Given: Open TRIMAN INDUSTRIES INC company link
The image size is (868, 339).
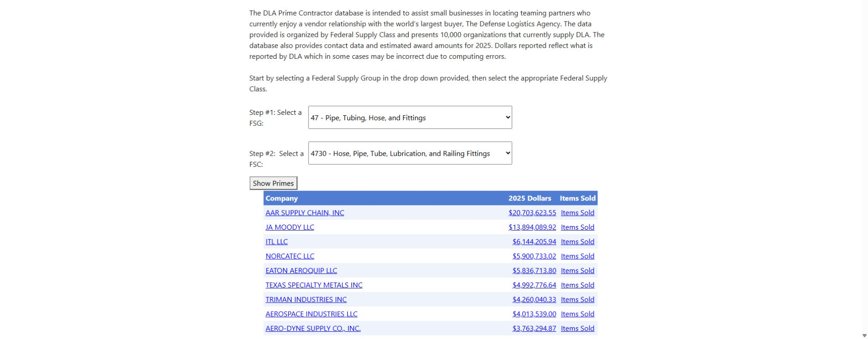Looking at the screenshot, I should point(306,300).
